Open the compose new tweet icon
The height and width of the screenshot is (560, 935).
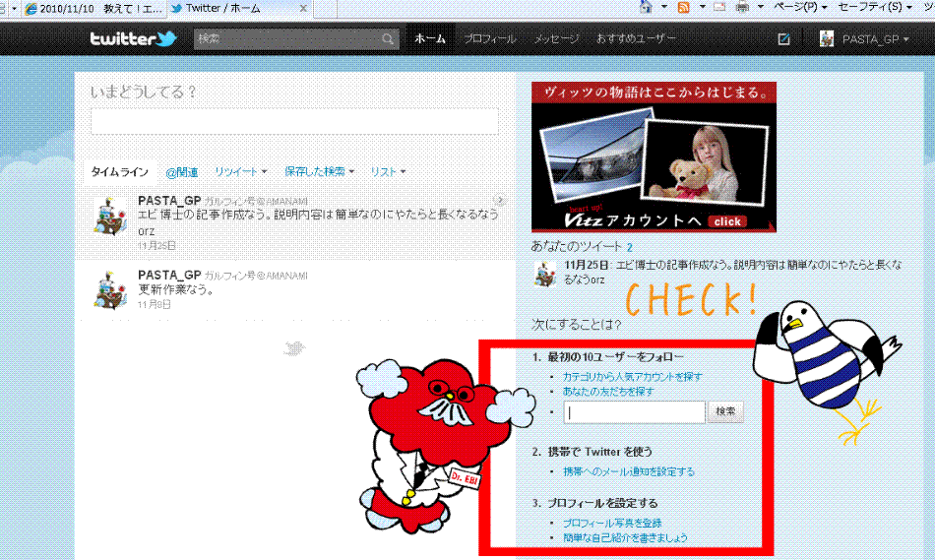pos(783,38)
